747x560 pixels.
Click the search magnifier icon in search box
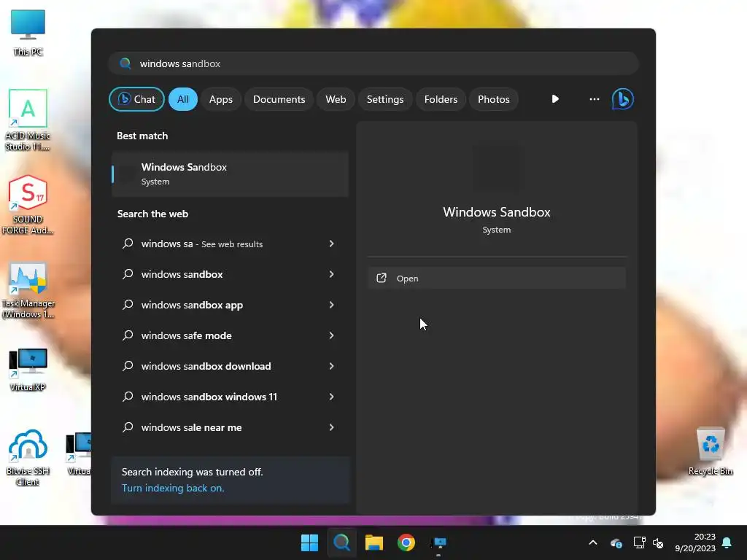coord(125,63)
